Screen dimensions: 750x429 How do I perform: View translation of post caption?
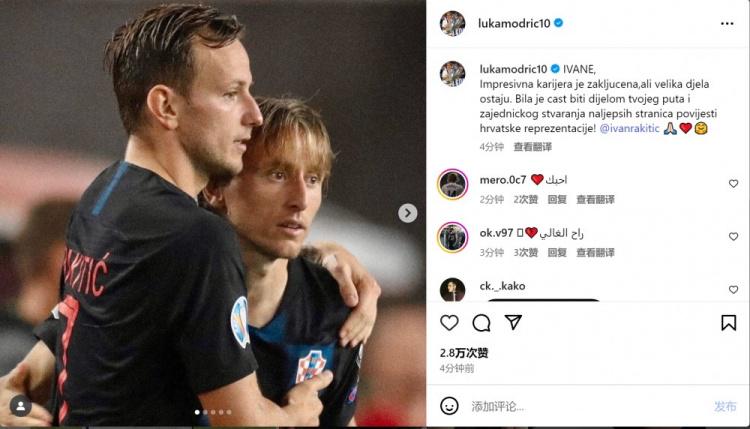coord(532,147)
